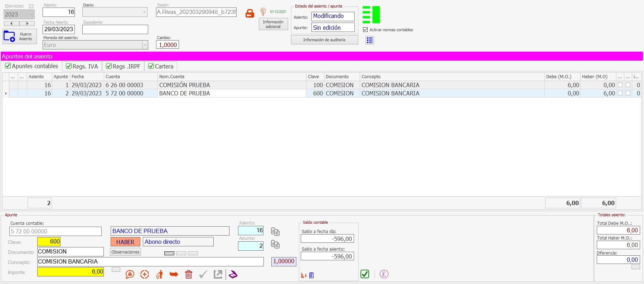Screen dimensions: 644x284
Task: Click the orange padlock icon beside Sesión
Action: click(250, 14)
